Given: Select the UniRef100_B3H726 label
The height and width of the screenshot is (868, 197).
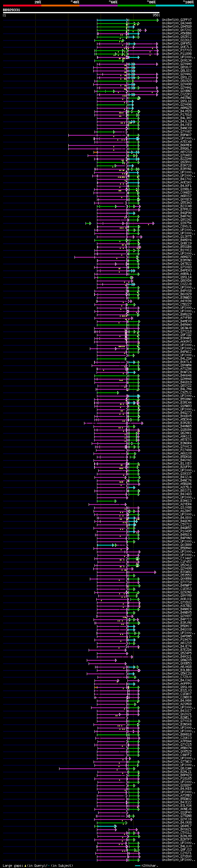Looking at the screenshot, I should (176, 165).
